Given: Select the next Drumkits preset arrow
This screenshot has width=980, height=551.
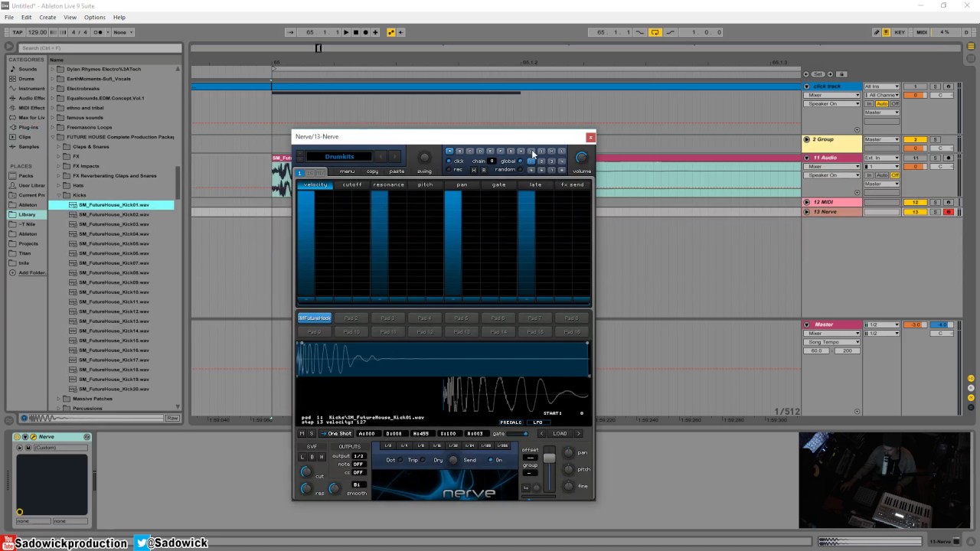Looking at the screenshot, I should (x=395, y=157).
